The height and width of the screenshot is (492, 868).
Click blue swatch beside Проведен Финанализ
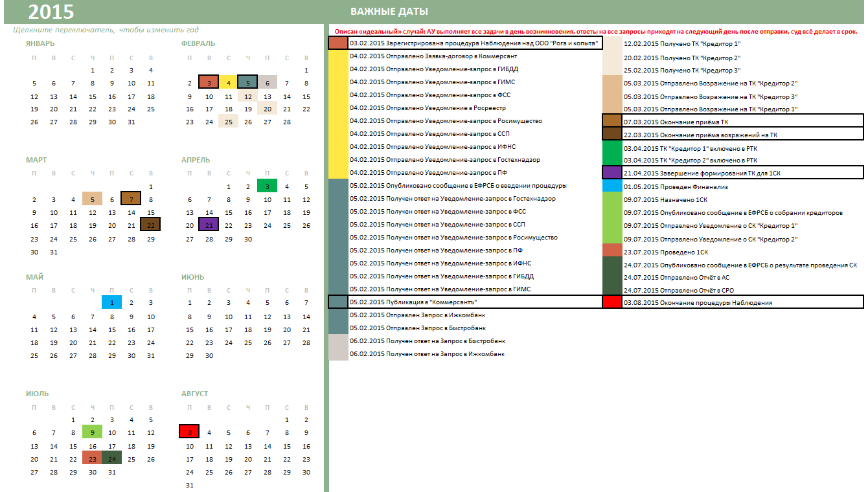tap(612, 186)
